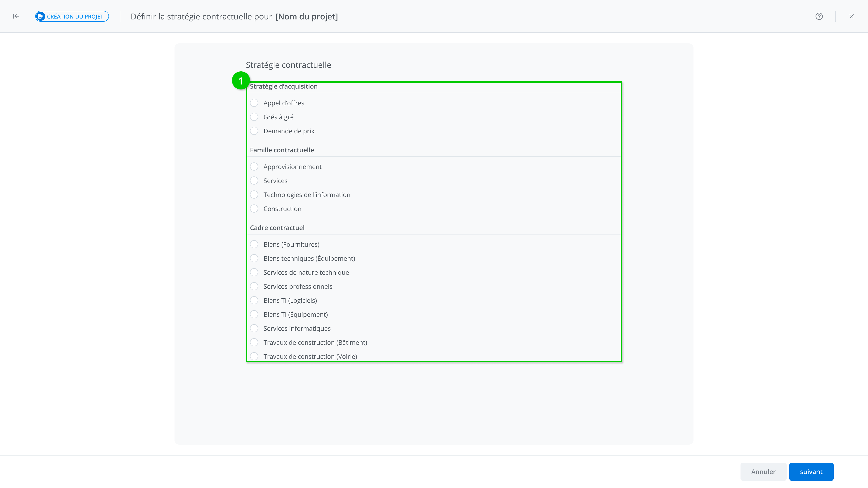This screenshot has height=488, width=868.
Task: Pick Biens (Fournitures) contract framework
Action: click(x=254, y=244)
